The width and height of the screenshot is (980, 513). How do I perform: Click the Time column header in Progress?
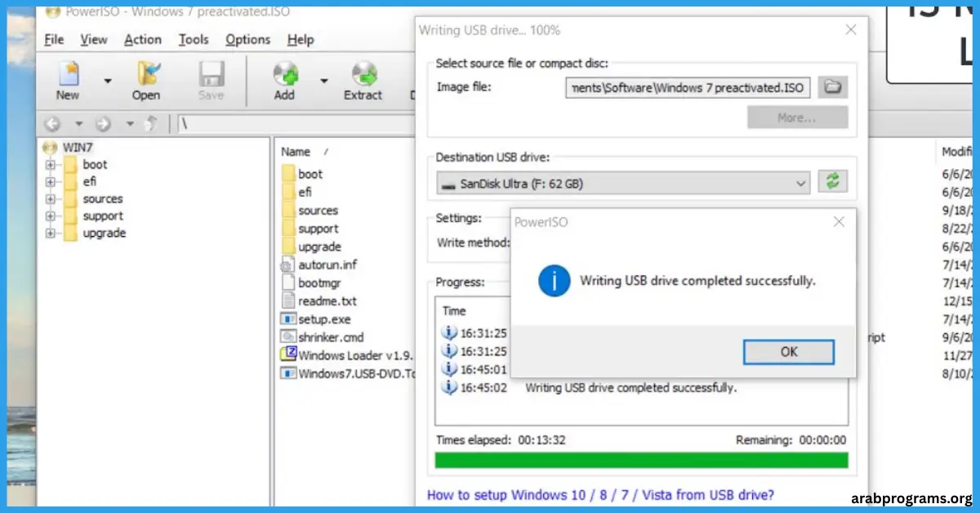coord(454,310)
